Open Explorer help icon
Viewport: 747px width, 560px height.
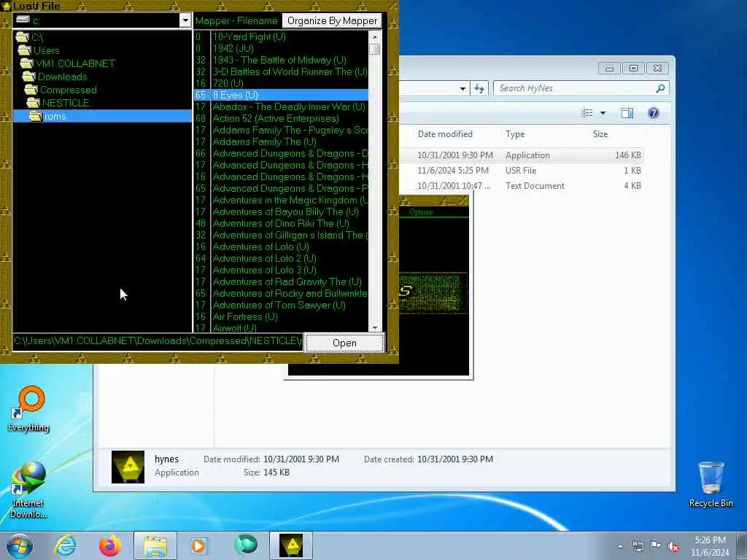tap(654, 113)
